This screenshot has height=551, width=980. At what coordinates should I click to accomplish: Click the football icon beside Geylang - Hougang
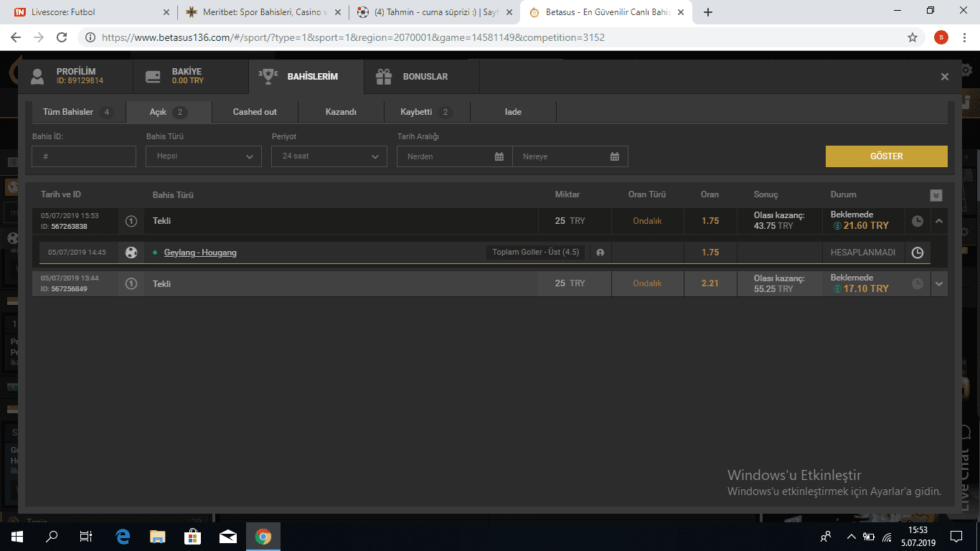[x=131, y=253]
